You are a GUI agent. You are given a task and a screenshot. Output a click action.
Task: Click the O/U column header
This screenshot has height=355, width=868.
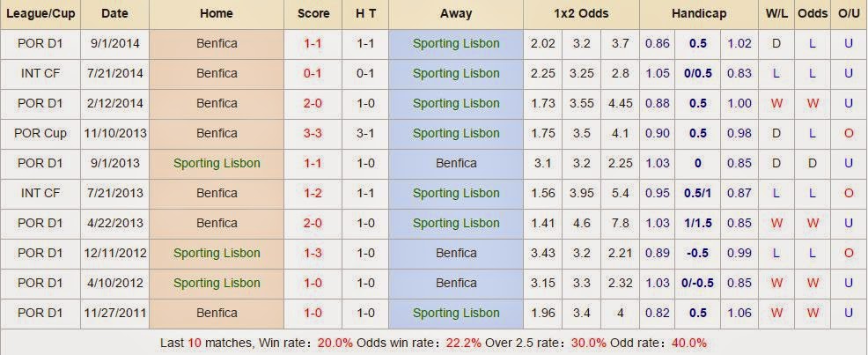click(848, 14)
